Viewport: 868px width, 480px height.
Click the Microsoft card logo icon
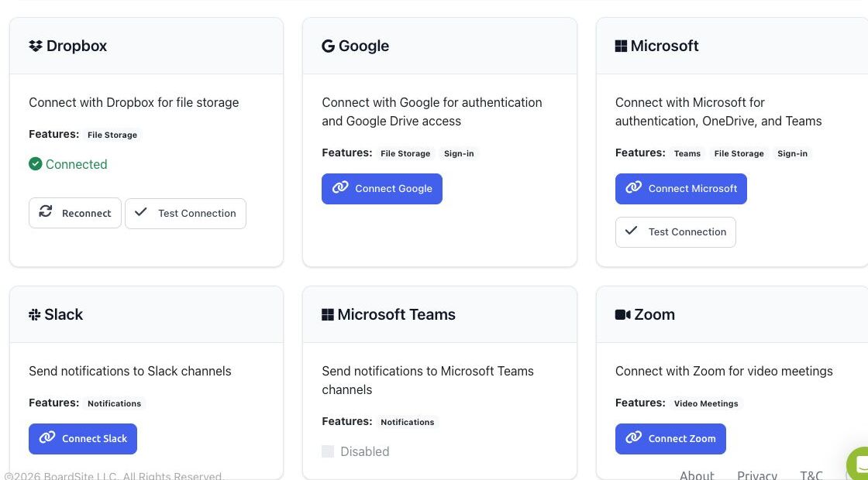pyautogui.click(x=621, y=46)
